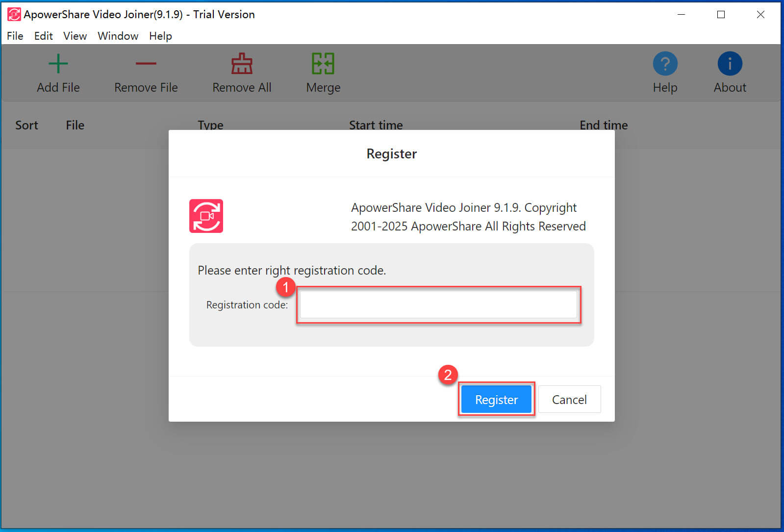The image size is (784, 532).
Task: Click the app icon in title bar
Action: 14,15
